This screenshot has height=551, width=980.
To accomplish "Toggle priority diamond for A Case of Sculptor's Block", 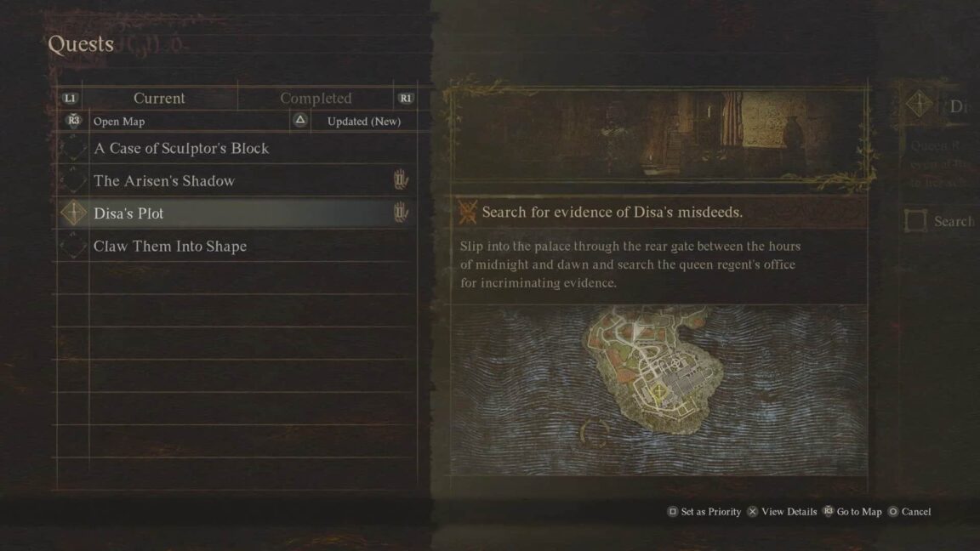I will click(x=74, y=148).
